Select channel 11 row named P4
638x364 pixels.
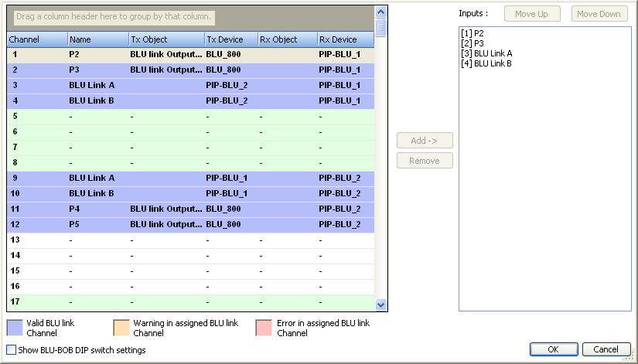point(190,209)
